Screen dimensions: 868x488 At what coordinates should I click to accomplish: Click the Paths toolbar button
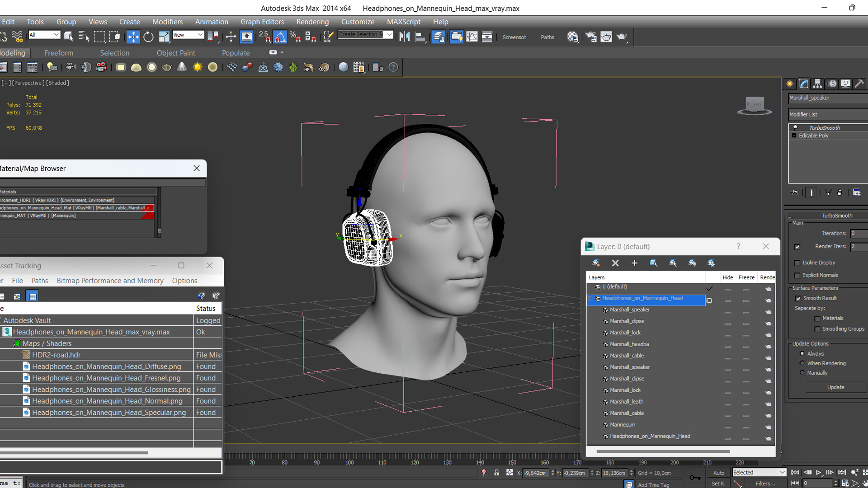point(547,37)
